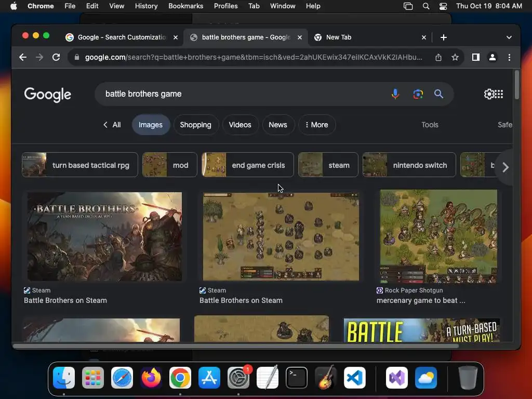Go back to All results
Screen dimensions: 532x399
pos(112,125)
